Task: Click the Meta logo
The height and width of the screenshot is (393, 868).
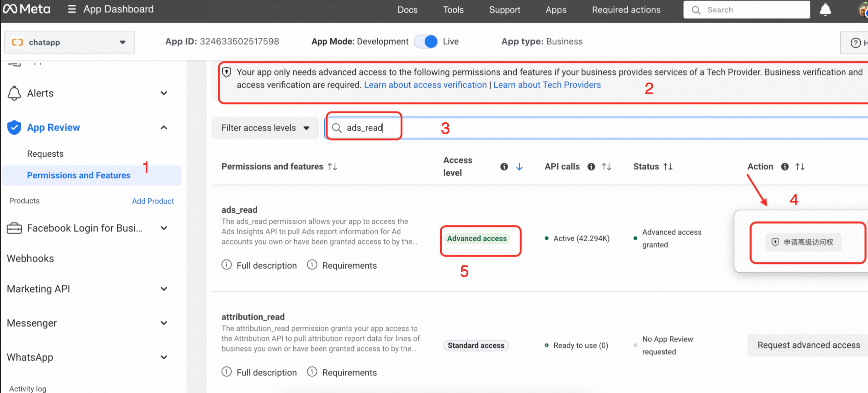Action: tap(27, 9)
